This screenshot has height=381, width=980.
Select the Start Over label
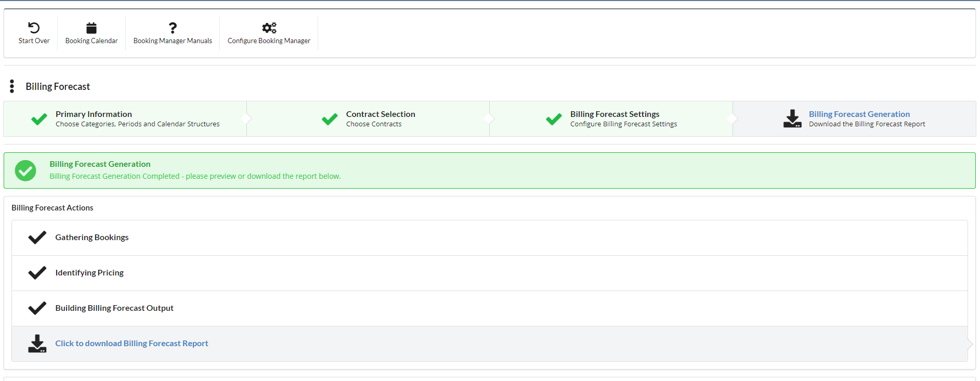pyautogui.click(x=34, y=41)
